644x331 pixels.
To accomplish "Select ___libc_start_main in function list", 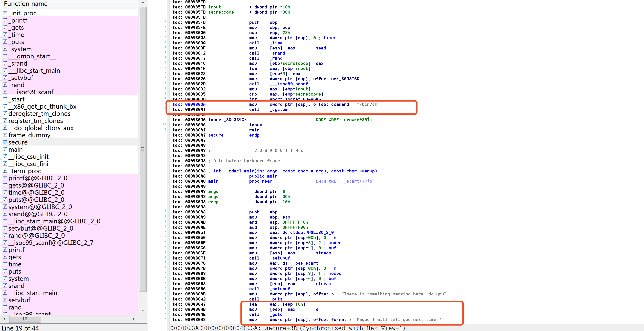I will (x=34, y=70).
